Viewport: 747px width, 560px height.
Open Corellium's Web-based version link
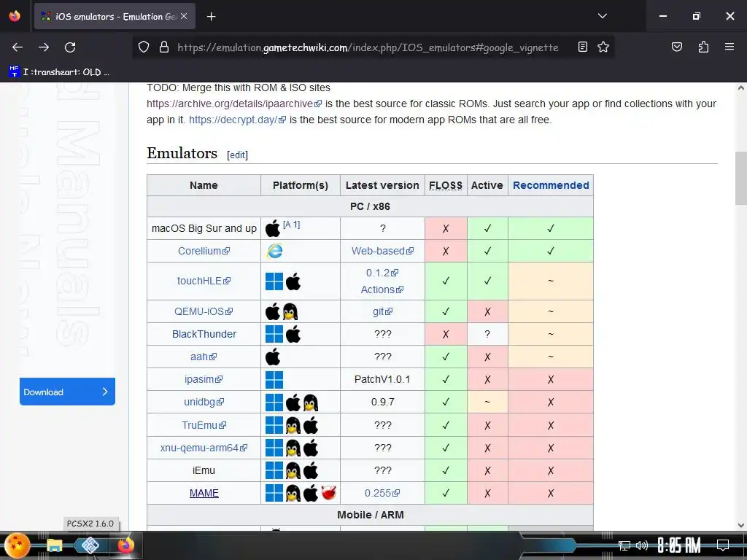click(x=382, y=251)
